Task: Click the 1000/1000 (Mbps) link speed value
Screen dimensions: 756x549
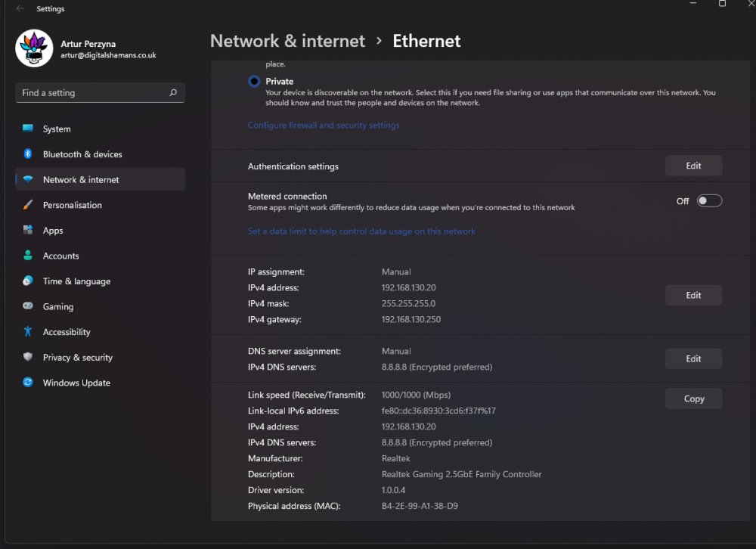Action: [x=416, y=395]
